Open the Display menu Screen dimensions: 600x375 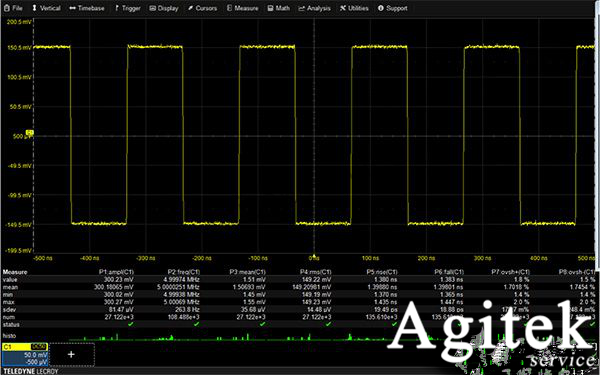coord(164,8)
